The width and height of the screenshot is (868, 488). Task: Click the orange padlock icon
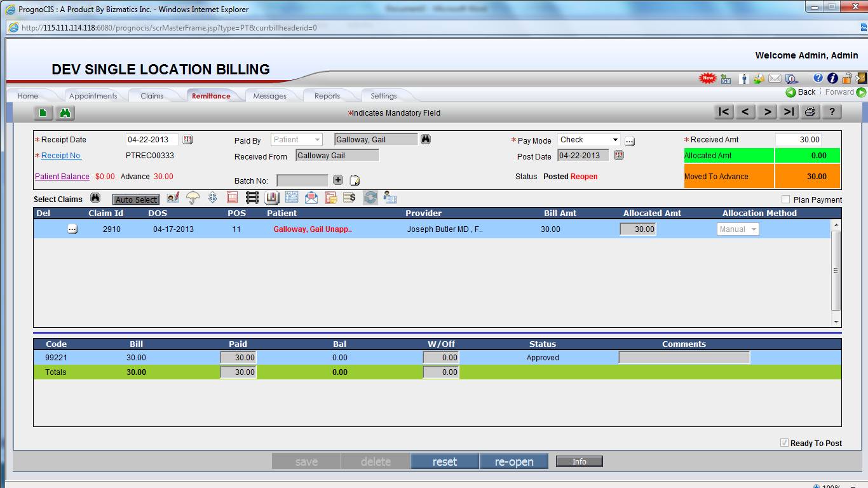tap(846, 78)
